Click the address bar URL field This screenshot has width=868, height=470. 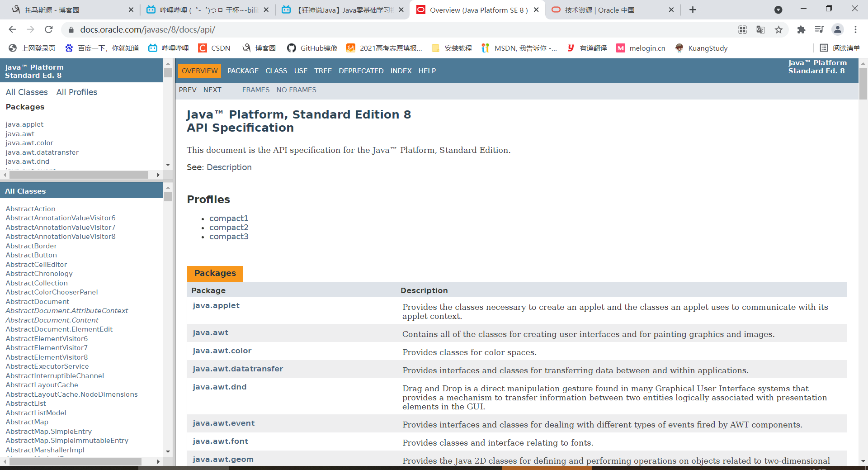tap(398, 29)
